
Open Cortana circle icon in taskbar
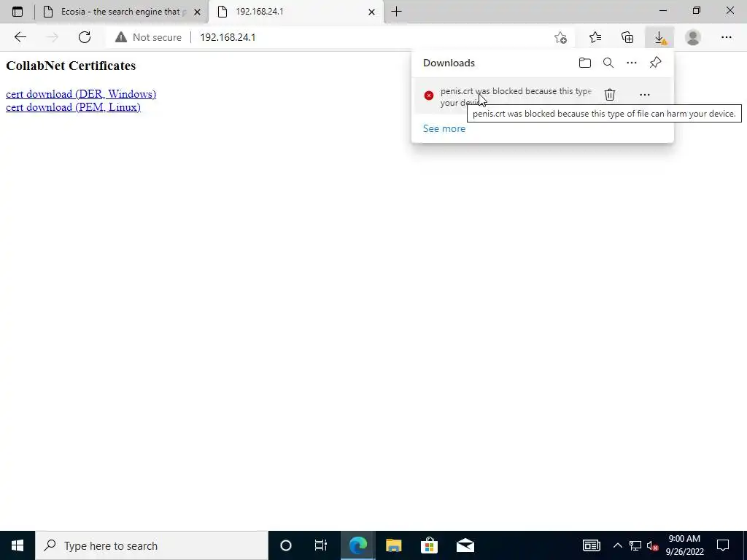click(x=286, y=545)
